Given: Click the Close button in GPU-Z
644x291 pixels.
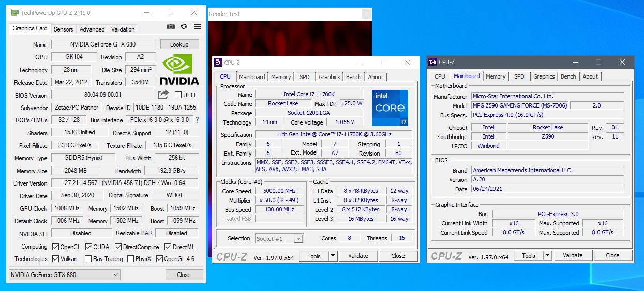Looking at the screenshot, I should click(184, 275).
